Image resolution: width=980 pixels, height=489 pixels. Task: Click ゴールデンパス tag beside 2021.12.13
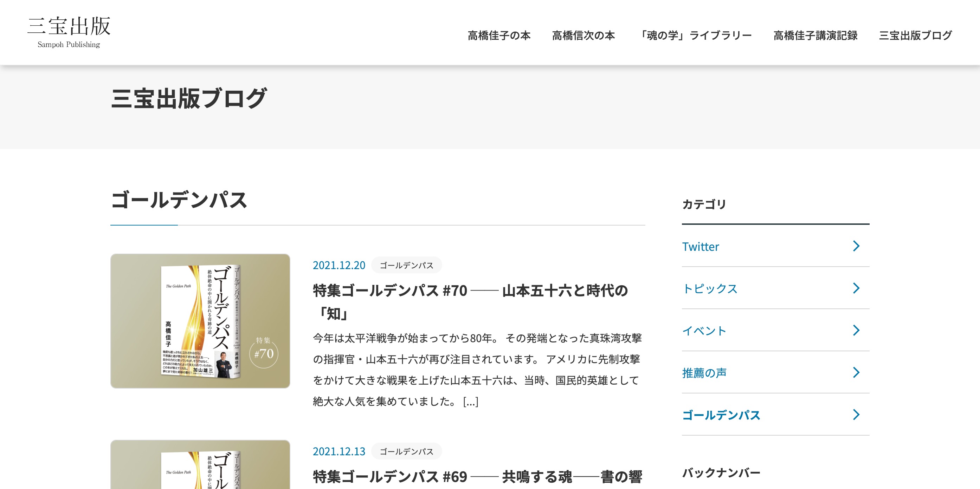[x=406, y=451]
